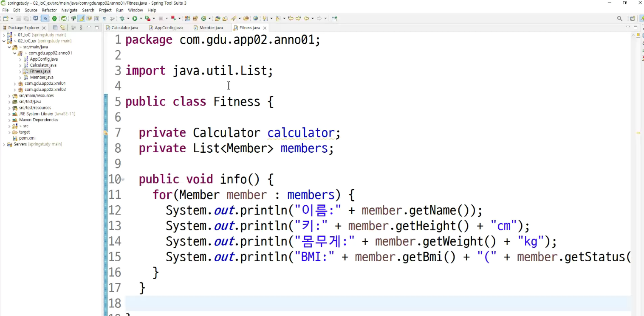The width and height of the screenshot is (644, 316).
Task: Toggle Mark Occurrences highlighter button
Action: point(81,18)
